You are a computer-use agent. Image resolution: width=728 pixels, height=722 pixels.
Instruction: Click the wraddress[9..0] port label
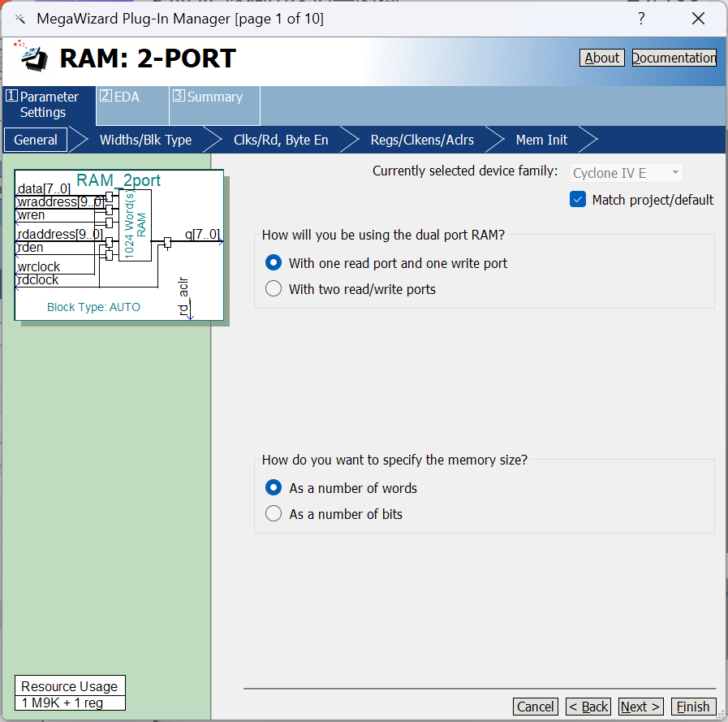point(60,202)
